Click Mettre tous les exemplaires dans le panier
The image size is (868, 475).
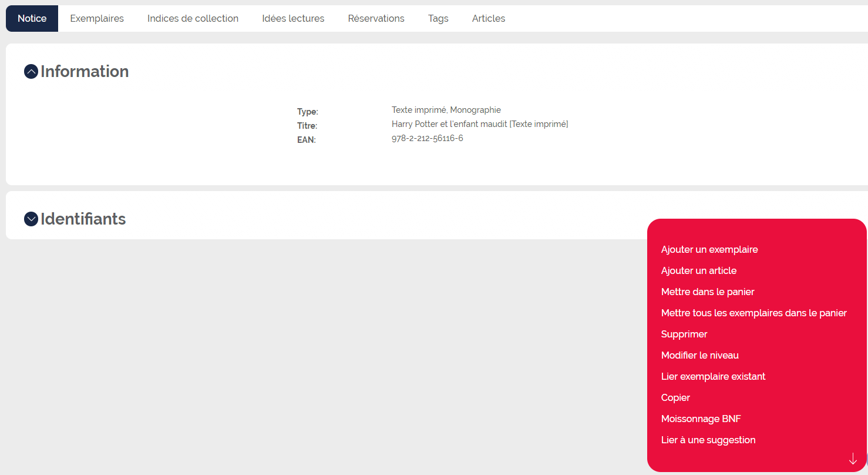pyautogui.click(x=754, y=313)
